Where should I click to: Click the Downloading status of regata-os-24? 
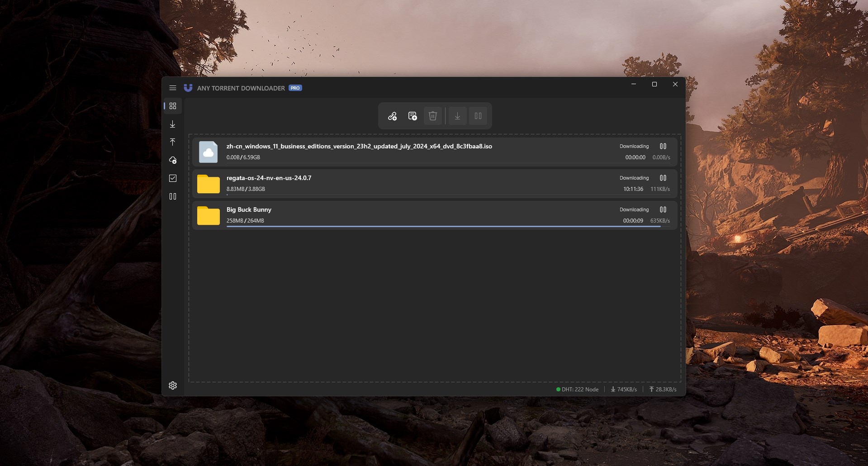tap(634, 178)
